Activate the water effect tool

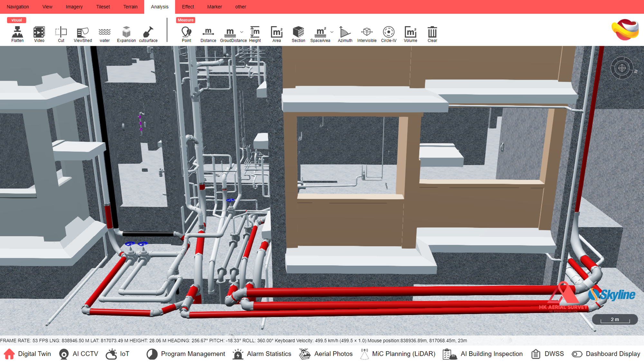(x=104, y=32)
